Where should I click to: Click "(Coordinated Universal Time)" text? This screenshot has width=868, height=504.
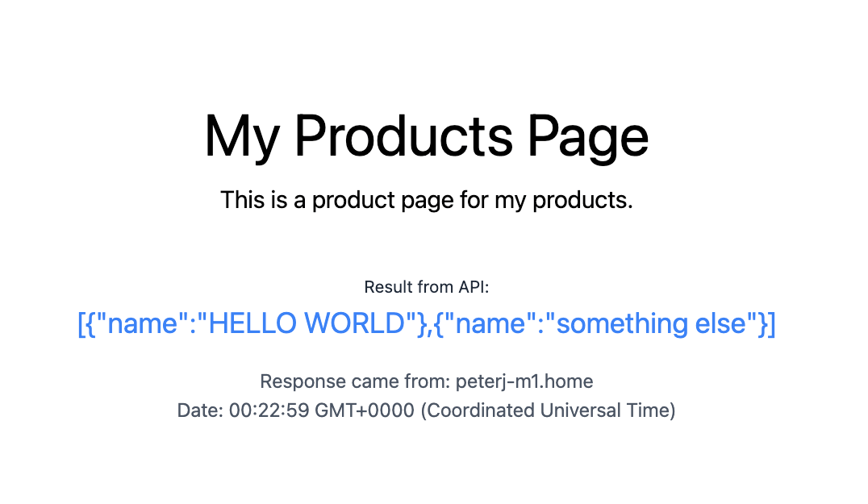pos(549,410)
